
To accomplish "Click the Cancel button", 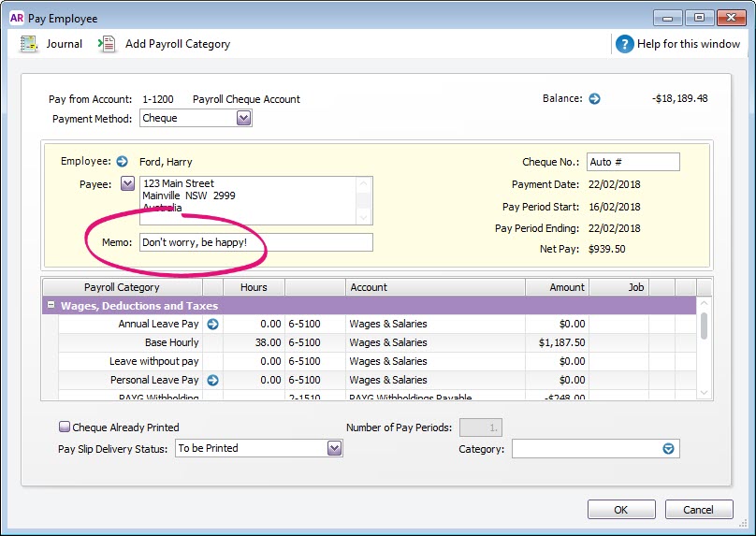I will (698, 510).
